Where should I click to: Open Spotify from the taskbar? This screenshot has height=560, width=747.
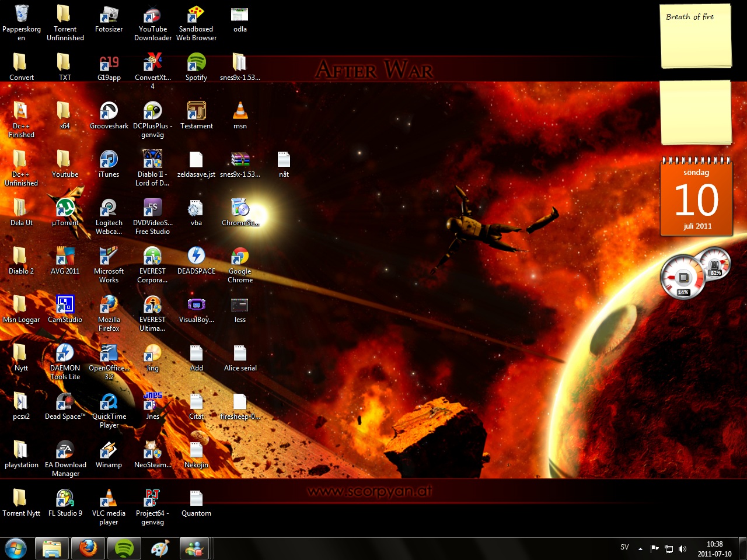coord(124,549)
